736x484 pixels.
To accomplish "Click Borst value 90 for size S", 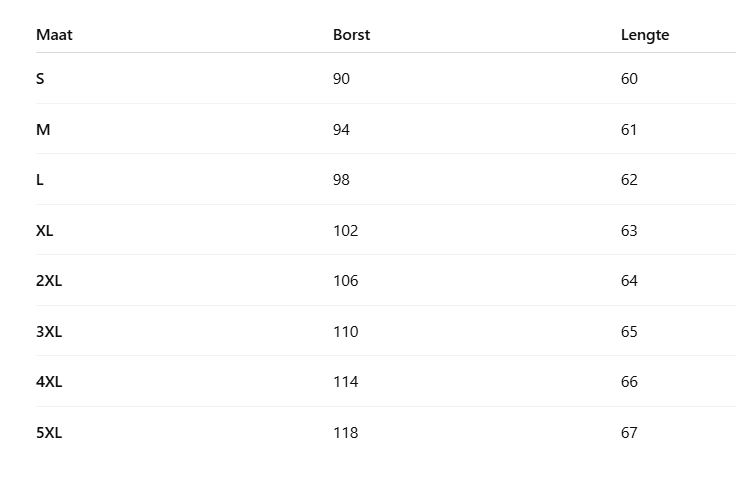I will 341,79.
